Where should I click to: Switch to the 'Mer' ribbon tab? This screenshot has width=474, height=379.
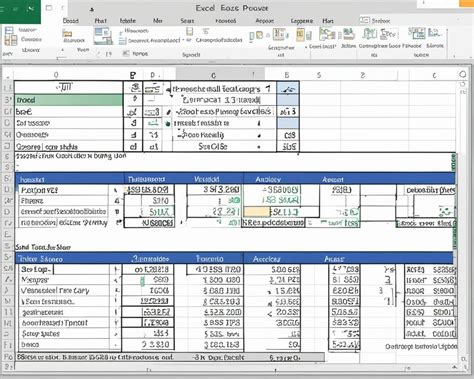click(x=157, y=21)
